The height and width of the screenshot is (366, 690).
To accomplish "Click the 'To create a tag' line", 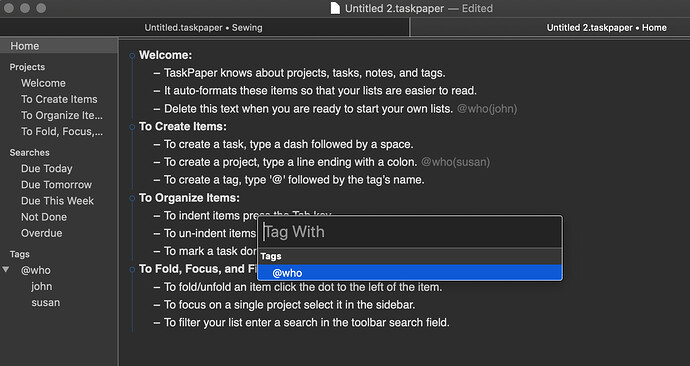I will pos(294,180).
